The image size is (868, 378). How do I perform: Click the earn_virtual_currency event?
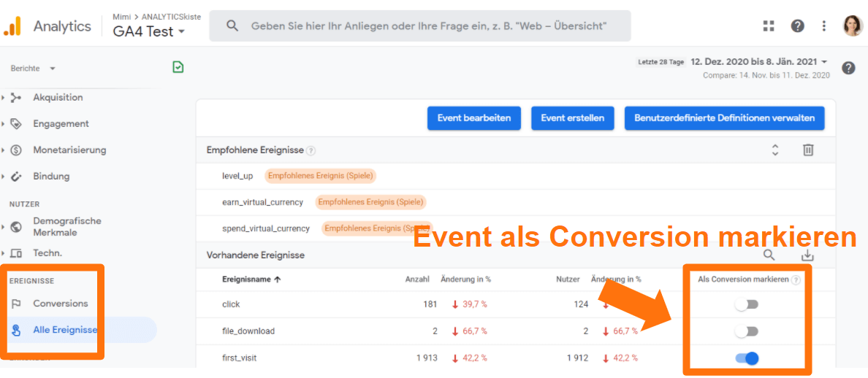[262, 202]
